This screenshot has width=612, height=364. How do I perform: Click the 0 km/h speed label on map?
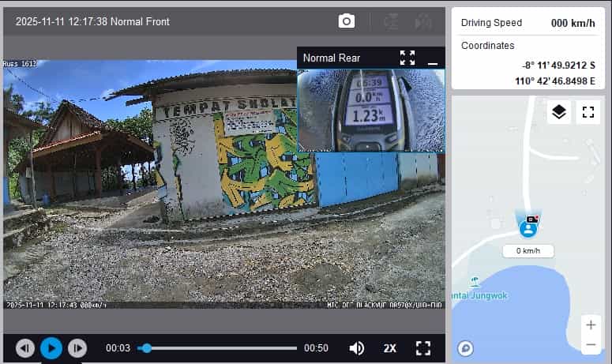[x=528, y=251]
